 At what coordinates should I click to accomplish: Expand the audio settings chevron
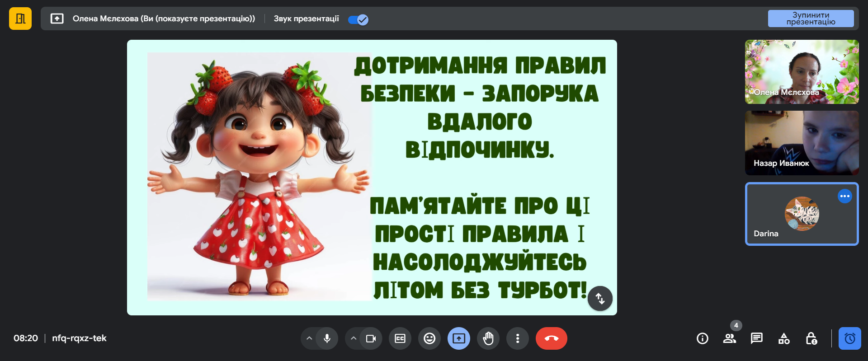309,338
